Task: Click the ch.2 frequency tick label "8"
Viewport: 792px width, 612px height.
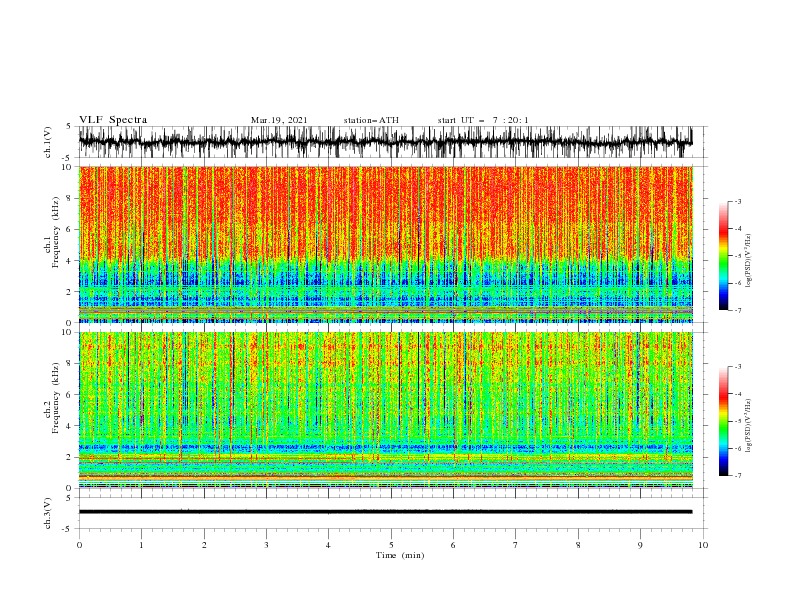Action: click(x=70, y=363)
